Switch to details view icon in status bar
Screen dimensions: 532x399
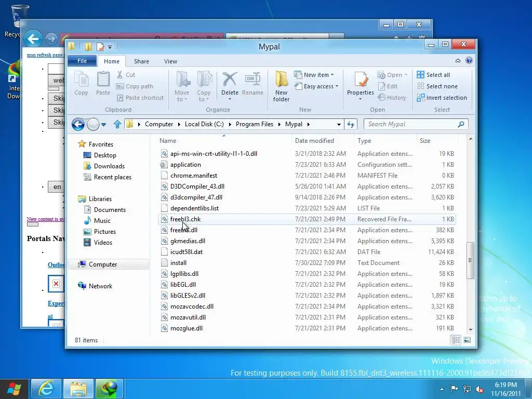456,340
